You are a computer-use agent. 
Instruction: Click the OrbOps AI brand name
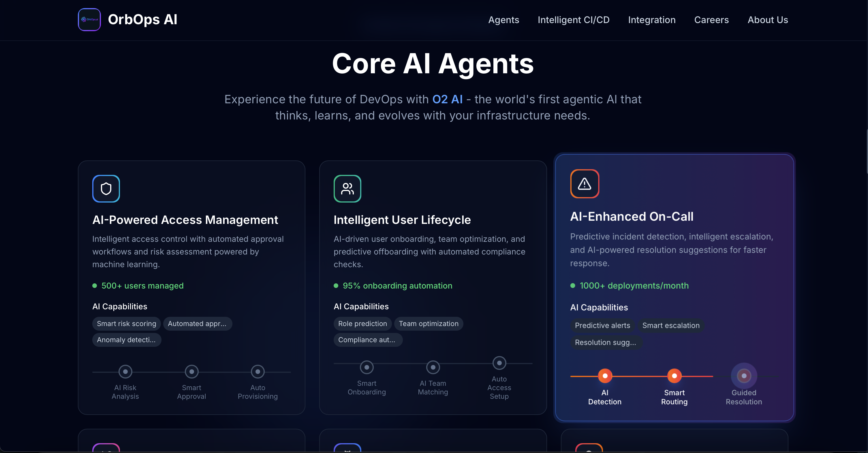point(142,20)
